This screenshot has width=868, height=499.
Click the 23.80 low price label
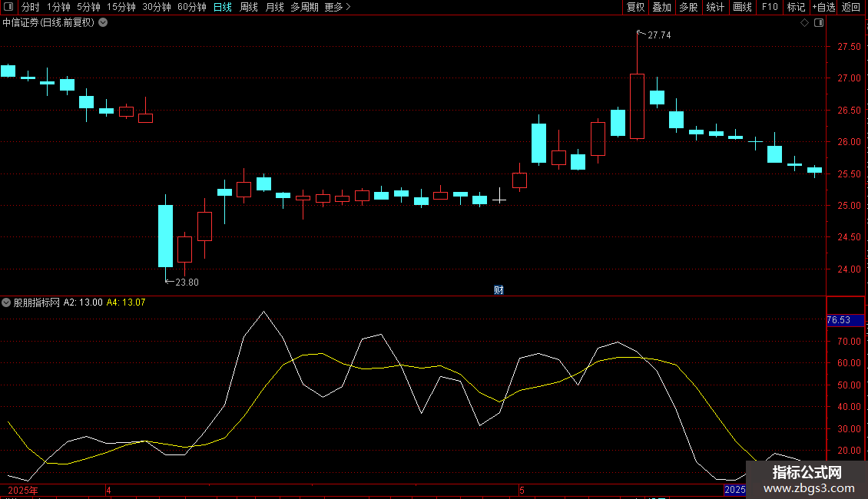click(x=187, y=283)
